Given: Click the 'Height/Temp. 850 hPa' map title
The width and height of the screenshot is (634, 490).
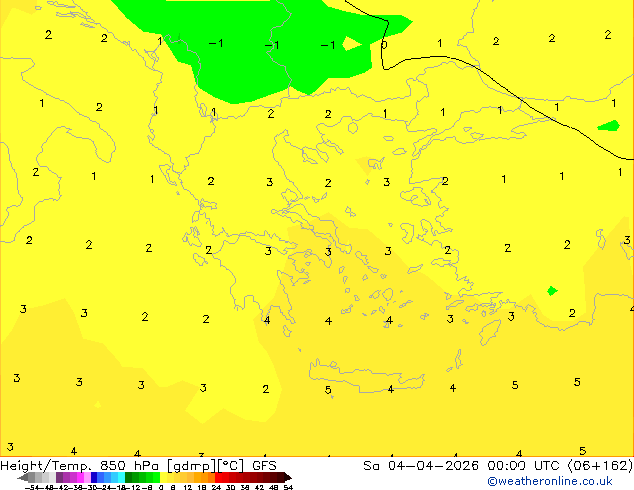Looking at the screenshot, I should [x=80, y=465].
